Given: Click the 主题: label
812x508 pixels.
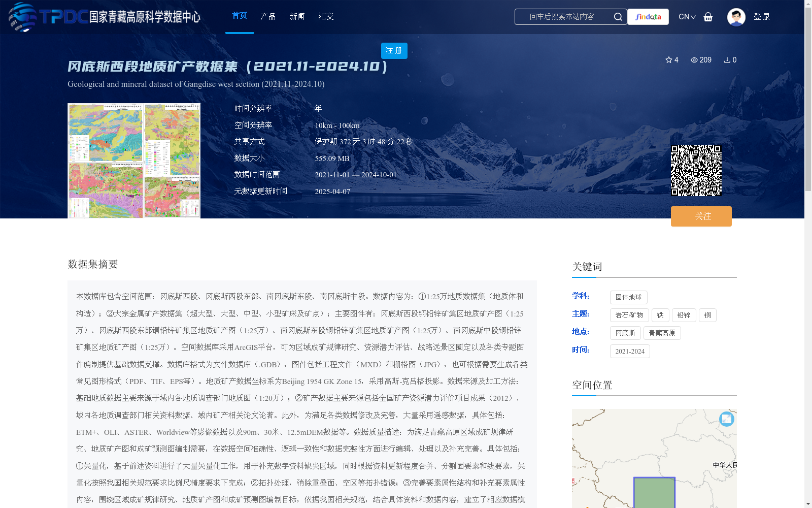Looking at the screenshot, I should pyautogui.click(x=581, y=314).
